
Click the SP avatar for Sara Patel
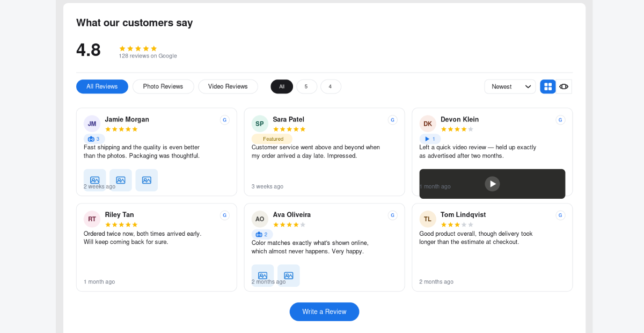[x=260, y=124]
